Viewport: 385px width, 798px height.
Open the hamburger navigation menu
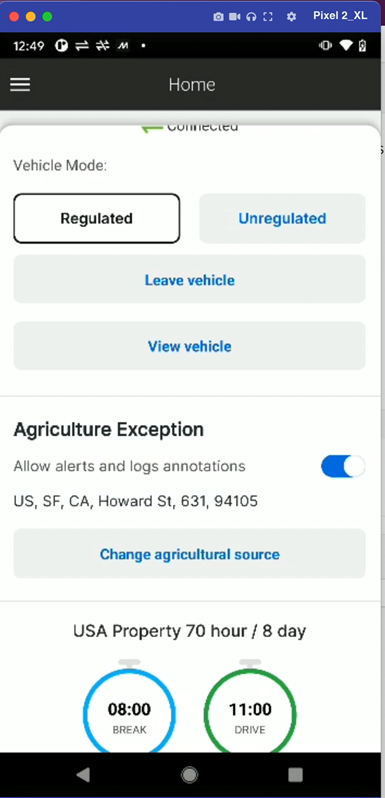[x=20, y=84]
